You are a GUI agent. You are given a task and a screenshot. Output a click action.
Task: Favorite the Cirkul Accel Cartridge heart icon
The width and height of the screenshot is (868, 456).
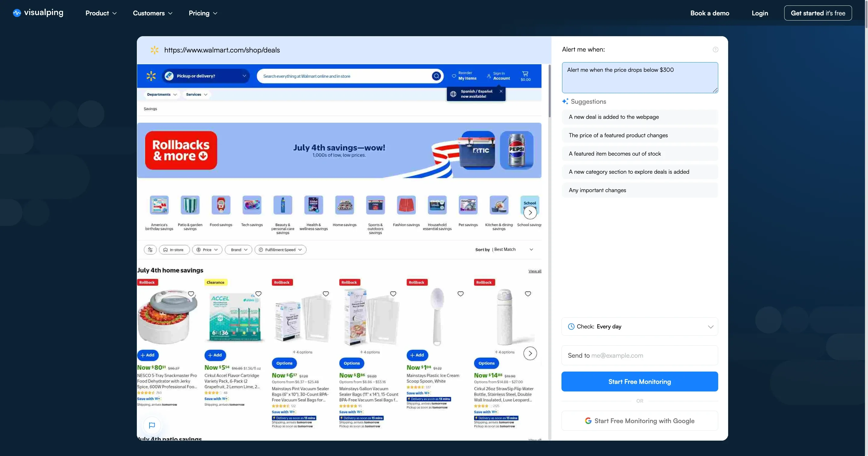(x=259, y=294)
